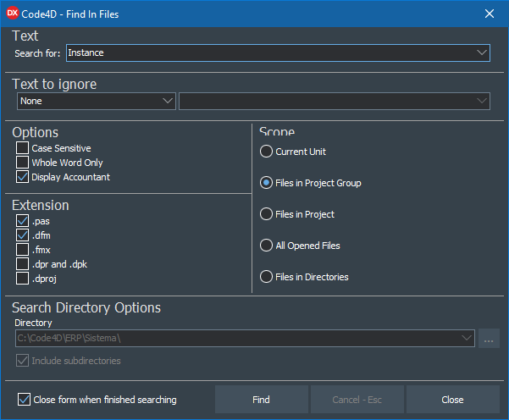Uncheck the .dfm extension checkbox
509x420 pixels.
point(22,235)
